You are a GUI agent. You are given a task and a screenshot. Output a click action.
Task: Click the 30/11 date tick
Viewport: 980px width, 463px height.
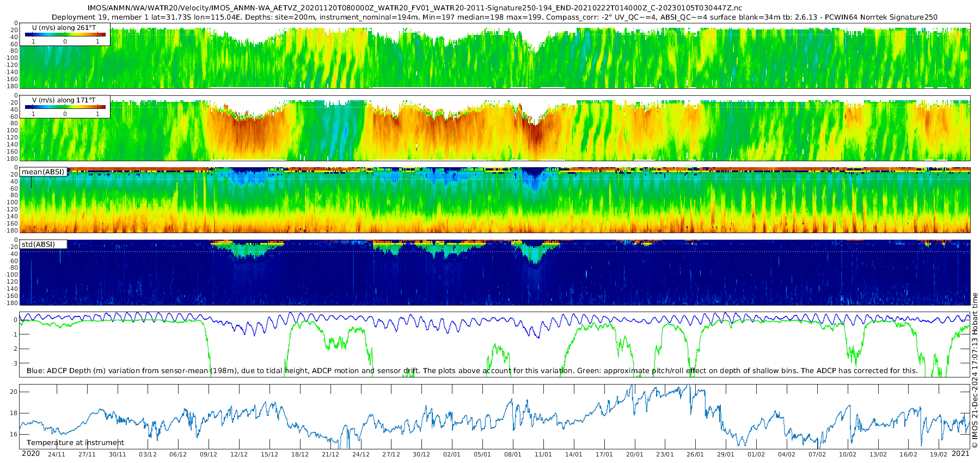click(118, 454)
